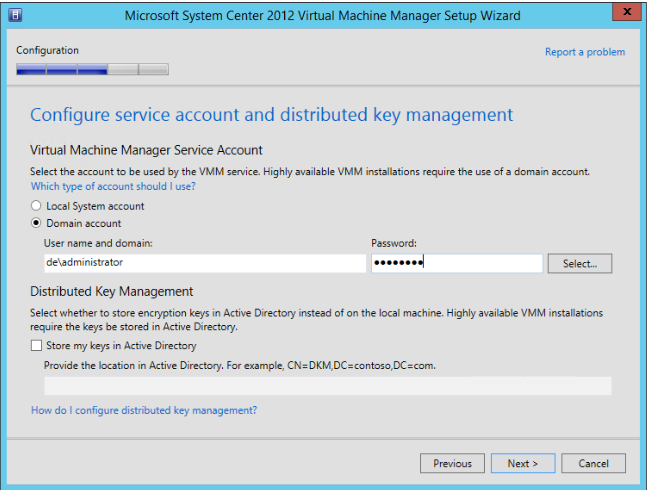
Task: Cancel the setup wizard
Action: (593, 463)
